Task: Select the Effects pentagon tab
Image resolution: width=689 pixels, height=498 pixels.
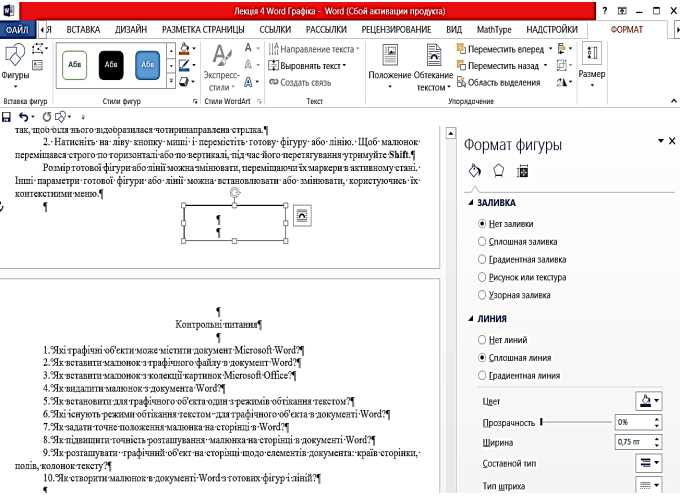Action: pos(498,171)
